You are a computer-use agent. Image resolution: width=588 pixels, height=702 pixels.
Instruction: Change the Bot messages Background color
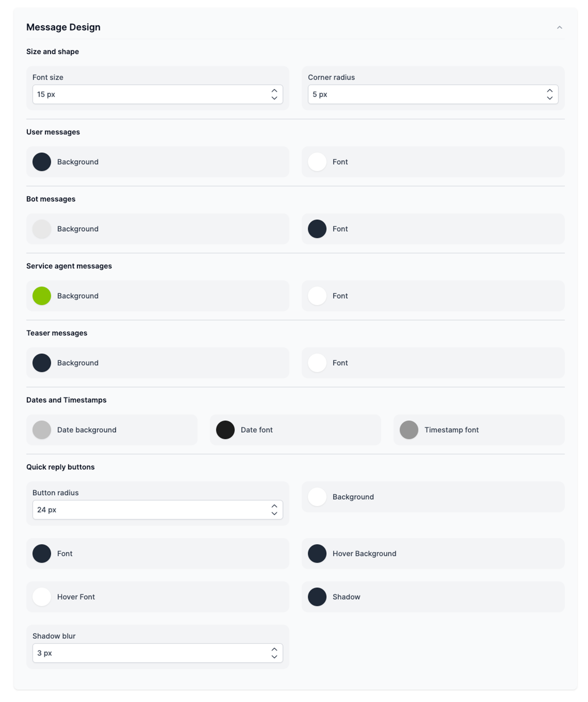42,229
